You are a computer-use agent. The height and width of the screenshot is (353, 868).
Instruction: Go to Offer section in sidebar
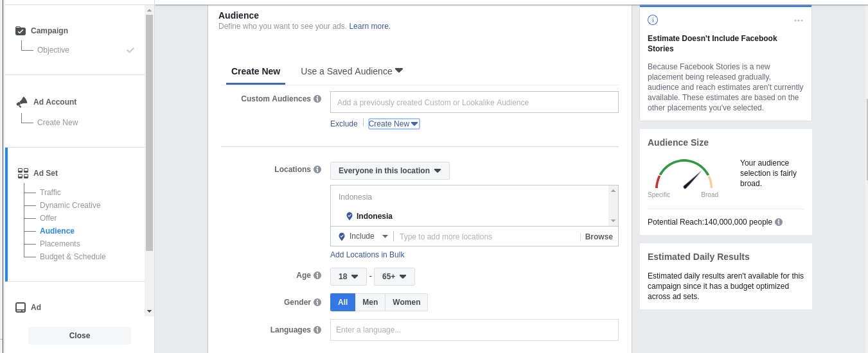pyautogui.click(x=48, y=218)
